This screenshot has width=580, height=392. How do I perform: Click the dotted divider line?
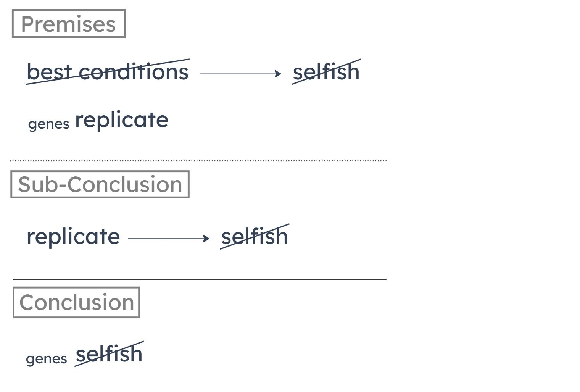coord(198,161)
